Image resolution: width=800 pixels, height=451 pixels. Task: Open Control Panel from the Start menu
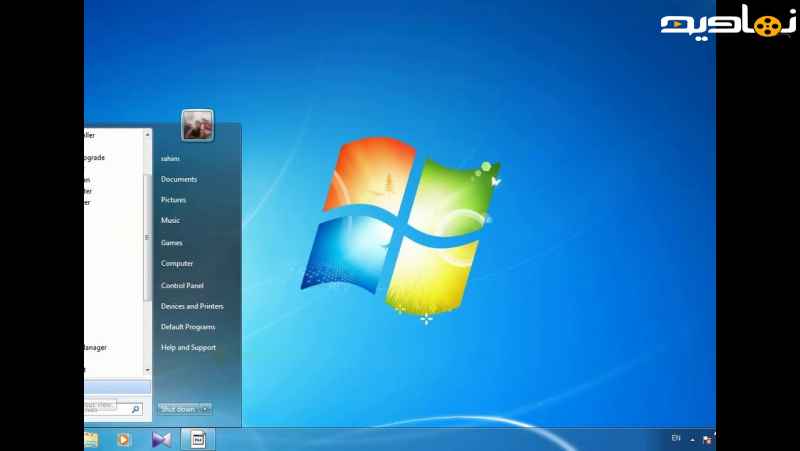(182, 286)
